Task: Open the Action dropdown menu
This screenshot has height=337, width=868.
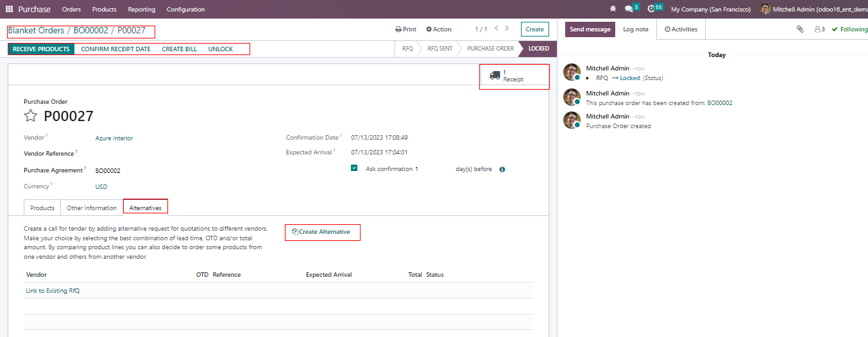Action: click(x=439, y=29)
